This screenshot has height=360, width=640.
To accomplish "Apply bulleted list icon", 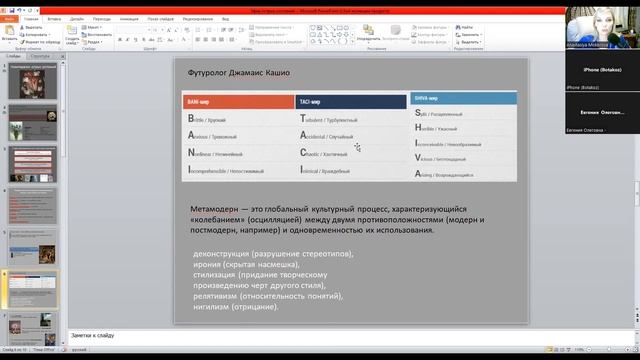I will [x=198, y=30].
